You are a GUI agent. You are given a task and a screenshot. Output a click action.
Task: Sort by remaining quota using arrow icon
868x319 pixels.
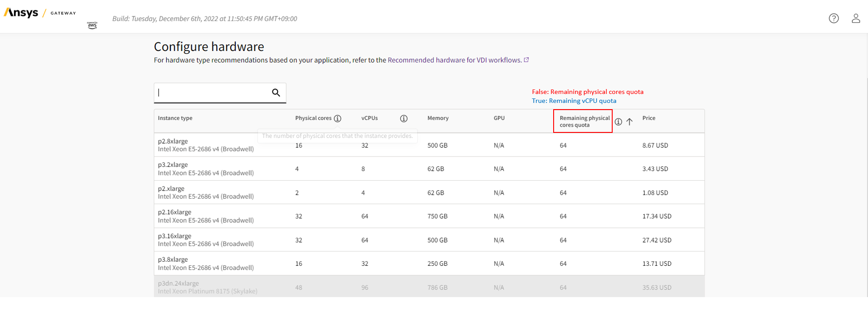click(x=629, y=122)
